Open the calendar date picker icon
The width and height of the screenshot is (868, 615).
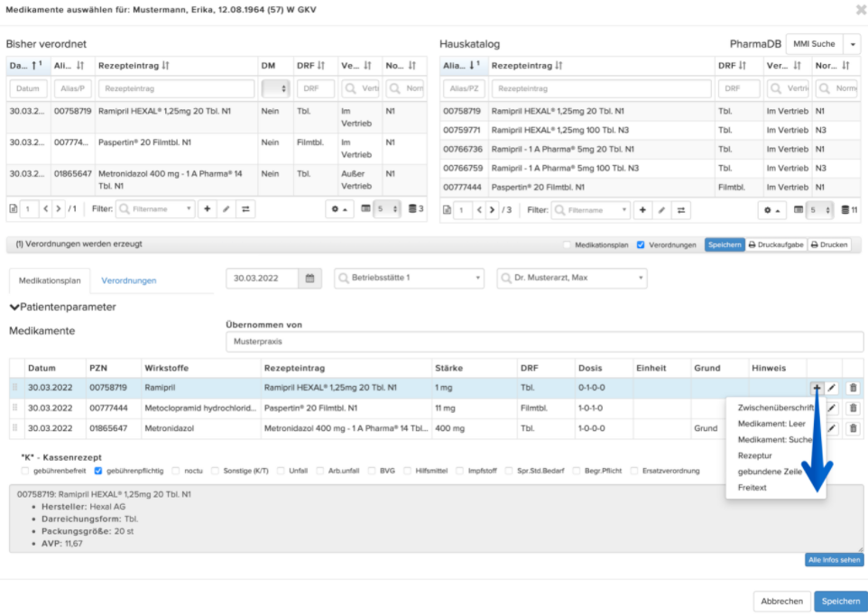(310, 278)
